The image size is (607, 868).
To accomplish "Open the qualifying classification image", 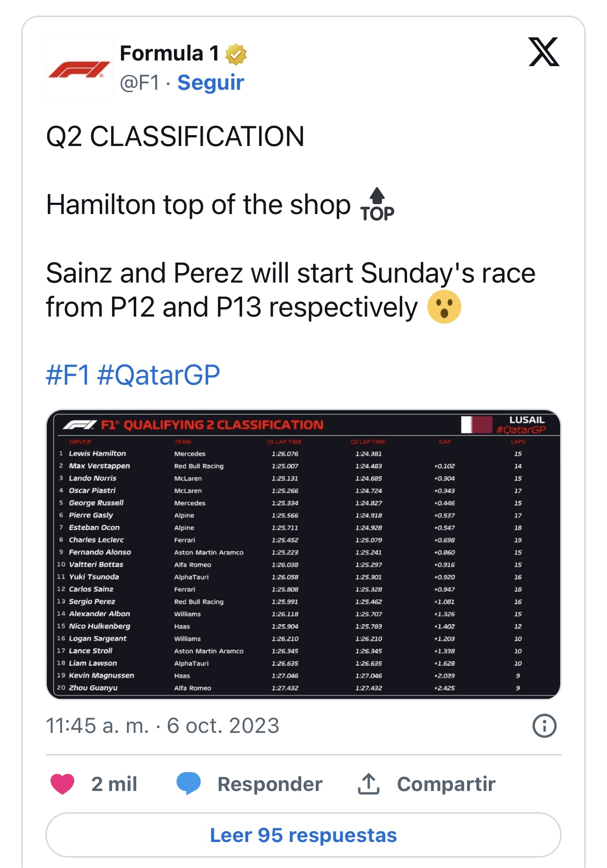I will point(303,554).
